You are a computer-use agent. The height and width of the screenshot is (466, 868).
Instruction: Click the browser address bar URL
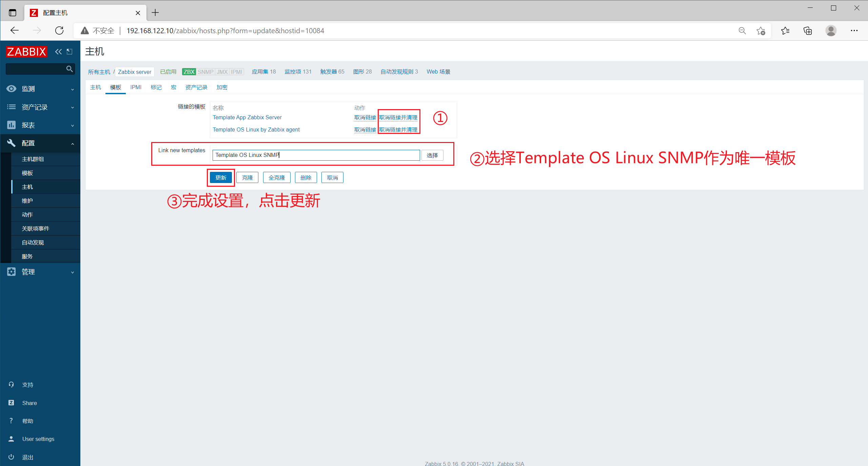(225, 31)
